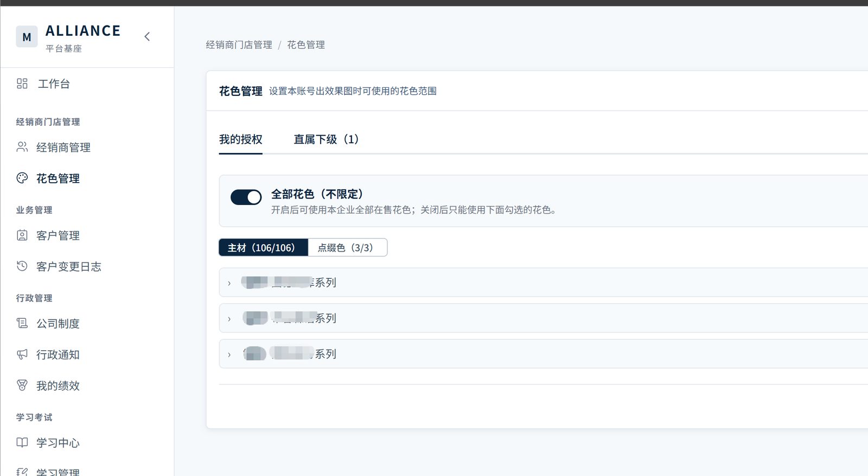
Task: Open 工作台 dashboard icon in sidebar
Action: pyautogui.click(x=22, y=83)
